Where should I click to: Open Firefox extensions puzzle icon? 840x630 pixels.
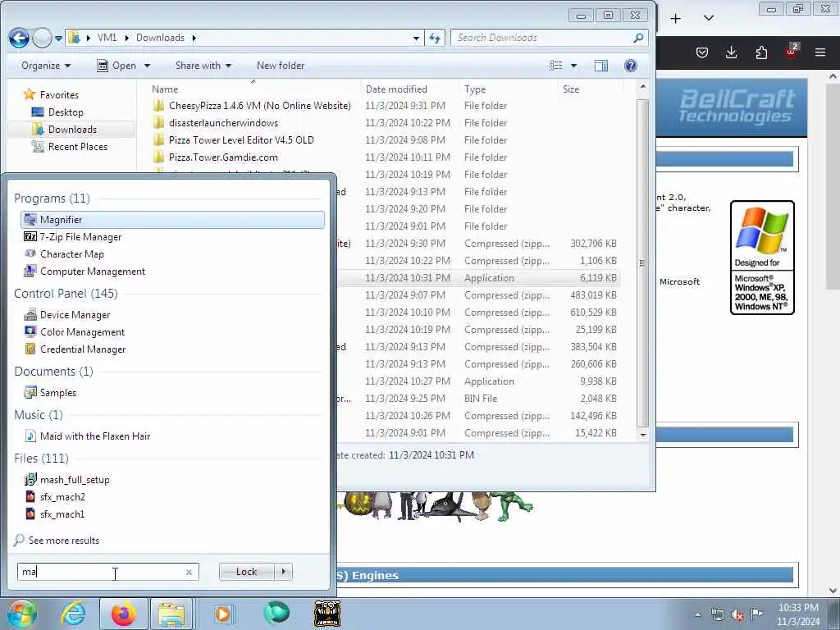click(761, 52)
